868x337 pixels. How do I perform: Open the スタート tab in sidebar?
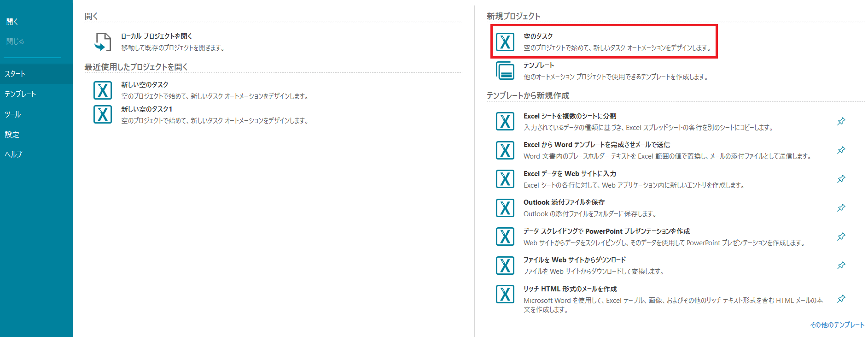36,74
